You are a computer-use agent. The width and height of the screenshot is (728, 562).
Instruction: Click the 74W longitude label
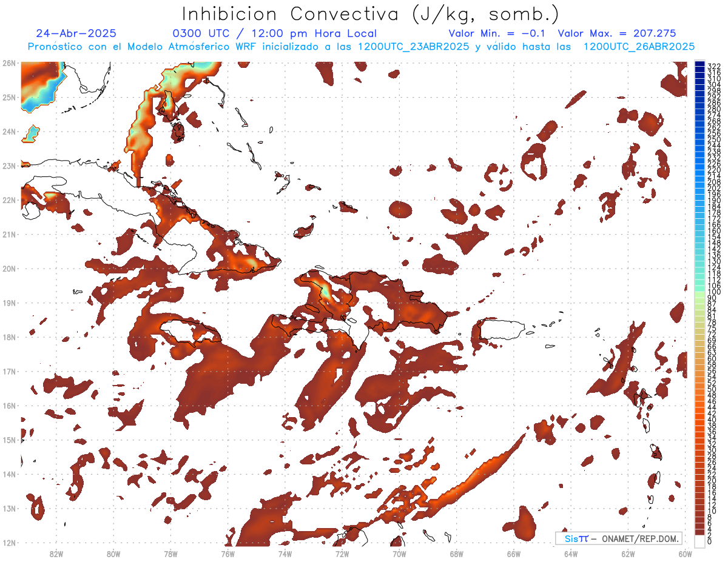pos(285,554)
